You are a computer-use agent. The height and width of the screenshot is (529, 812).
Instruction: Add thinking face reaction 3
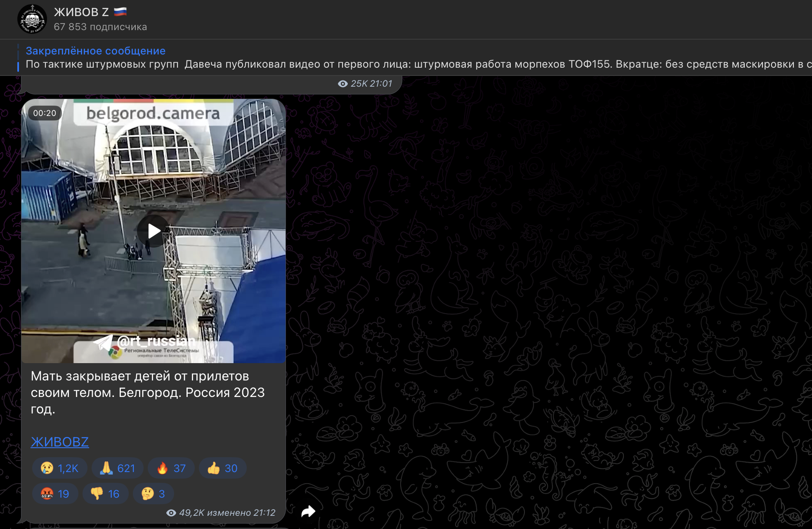153,494
